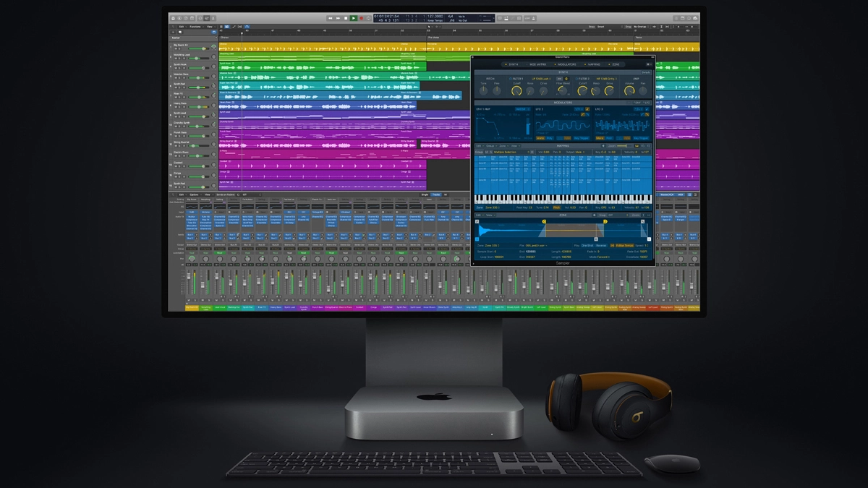Image resolution: width=868 pixels, height=488 pixels.
Task: Set LFO 2 to Mono
Action: (x=540, y=138)
